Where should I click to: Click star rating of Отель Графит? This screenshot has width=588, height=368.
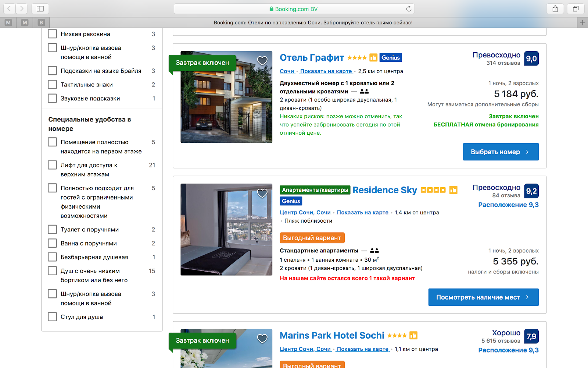[x=357, y=58]
